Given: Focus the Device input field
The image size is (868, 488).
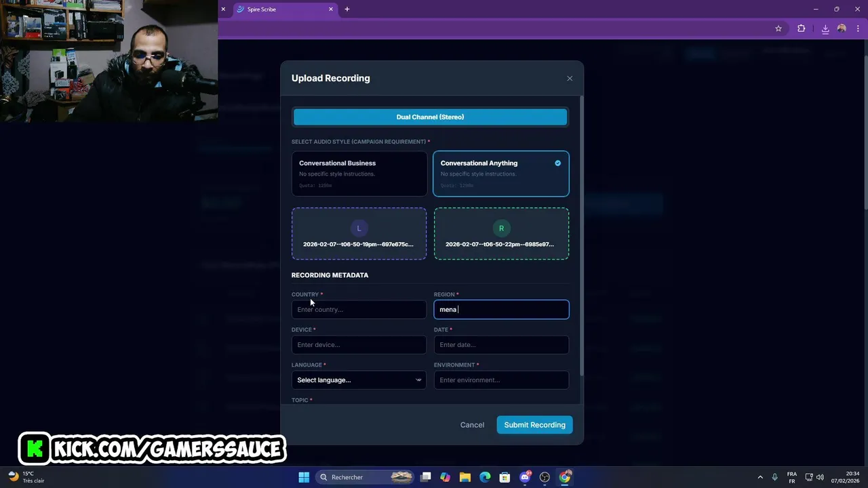Looking at the screenshot, I should [359, 345].
